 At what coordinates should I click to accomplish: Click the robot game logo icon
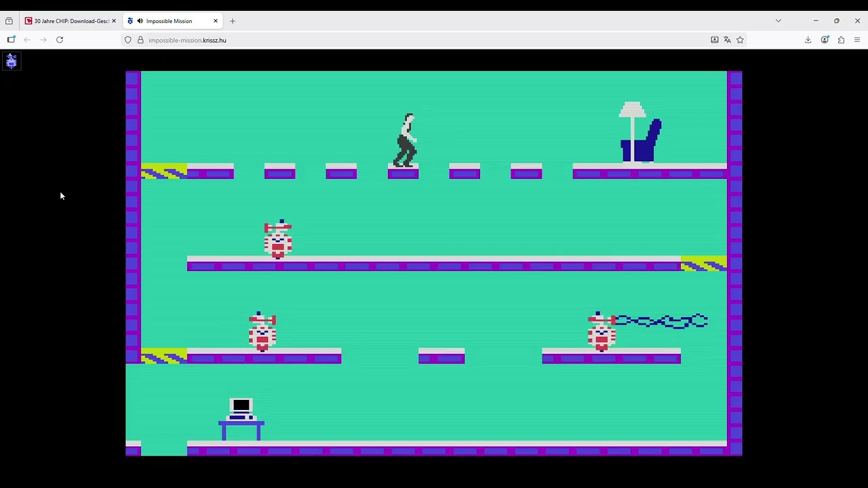pos(11,62)
